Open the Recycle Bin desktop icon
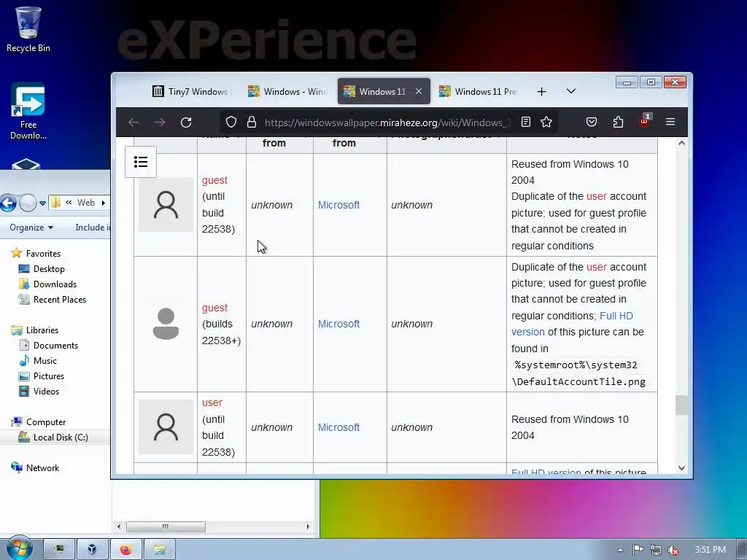 [28, 29]
